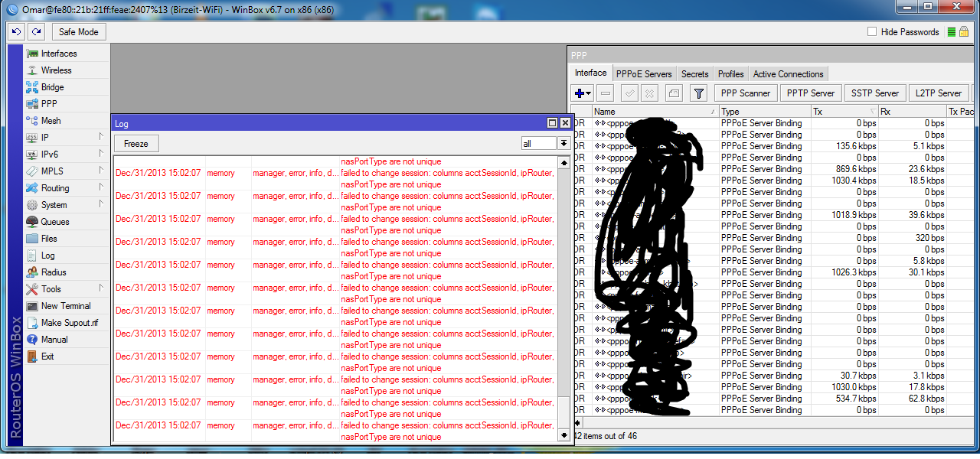Image resolution: width=980 pixels, height=459 pixels.
Task: Click the Remove (minus) button in PPP window
Action: (606, 93)
